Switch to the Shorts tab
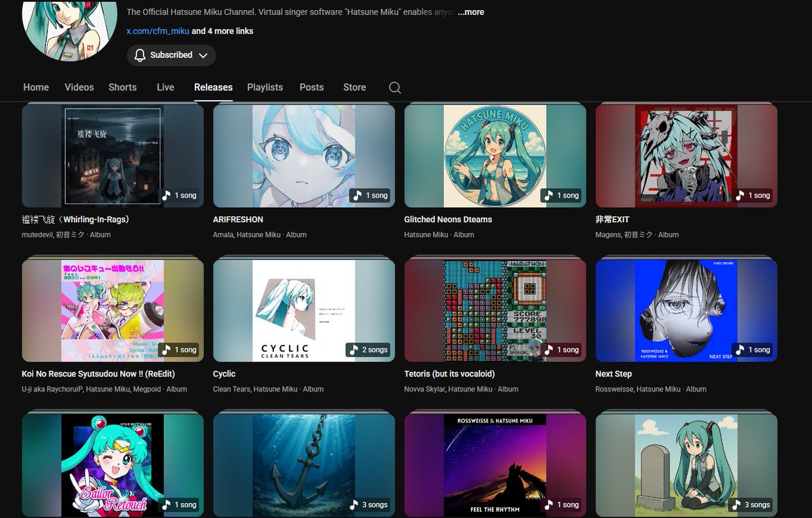The image size is (812, 518). click(x=122, y=87)
